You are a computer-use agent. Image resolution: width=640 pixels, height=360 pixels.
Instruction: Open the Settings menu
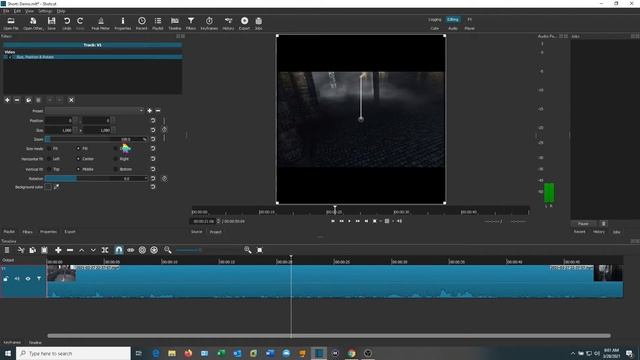pyautogui.click(x=45, y=11)
